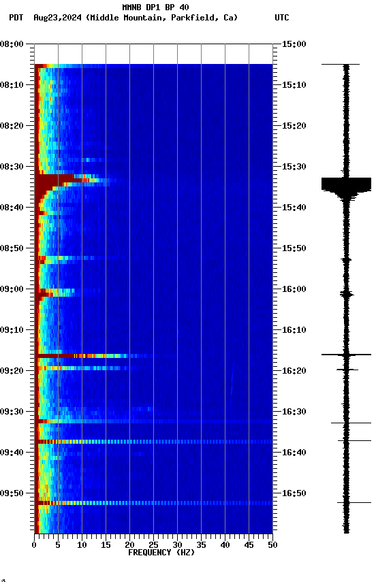Click the broadband spectrogram band near 09:52
The height and width of the screenshot is (588, 376).
[153, 503]
